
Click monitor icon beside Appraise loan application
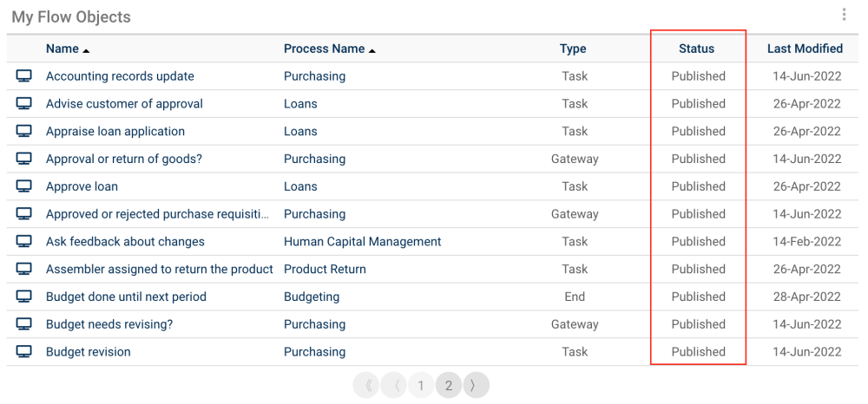click(24, 132)
